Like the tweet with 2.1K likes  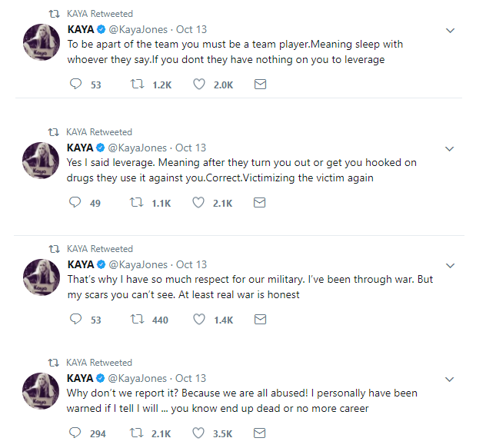(x=199, y=203)
